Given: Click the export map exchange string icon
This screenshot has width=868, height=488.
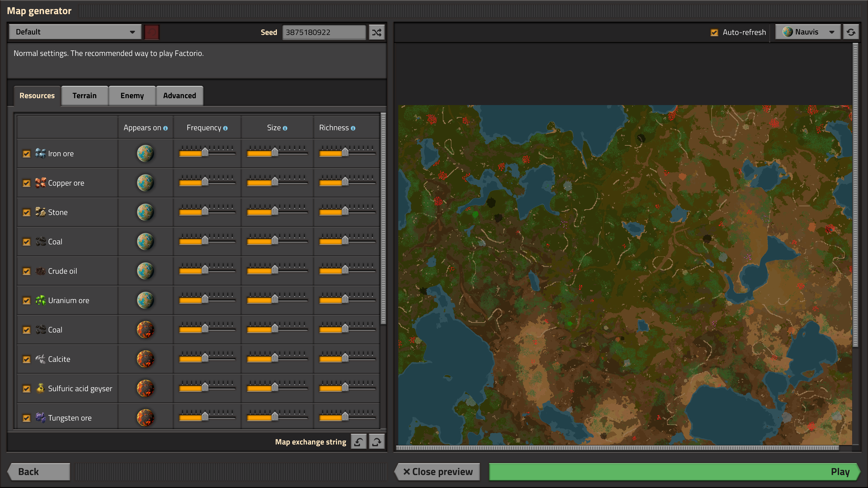Looking at the screenshot, I should [x=376, y=441].
